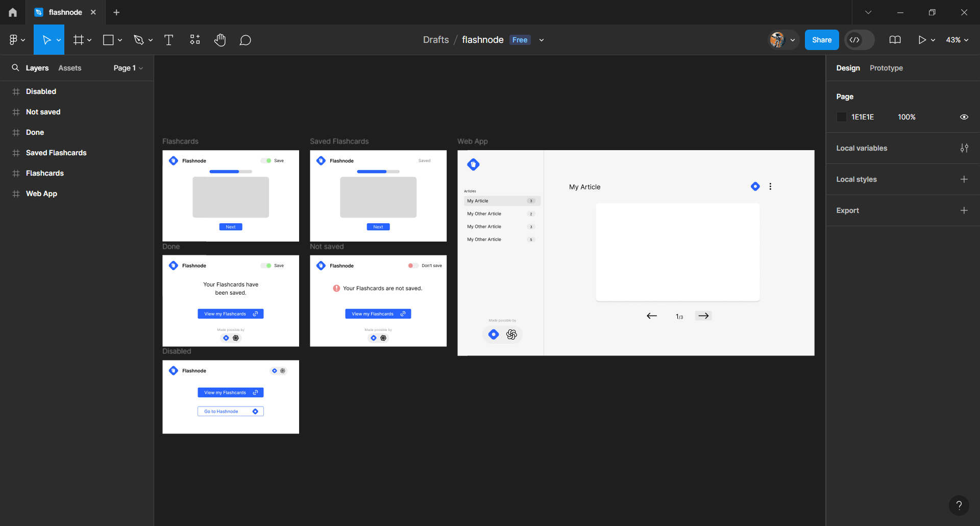Go to the home screen icon
This screenshot has height=526, width=980.
13,12
